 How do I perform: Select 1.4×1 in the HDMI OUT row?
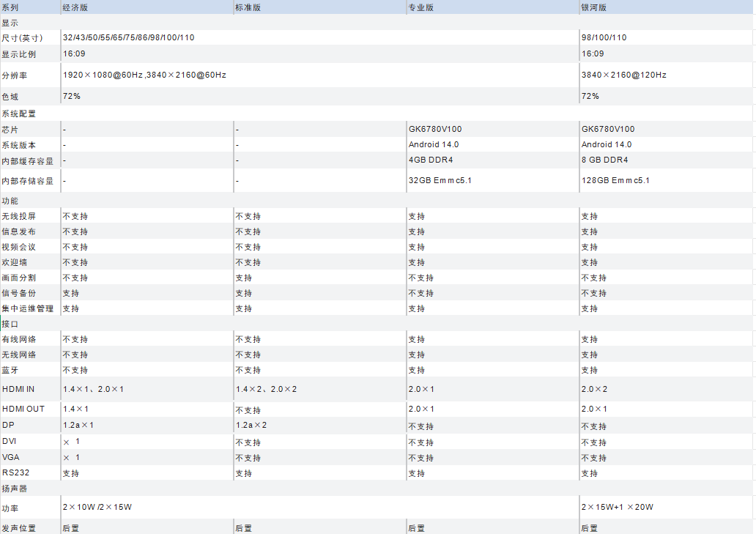75,409
